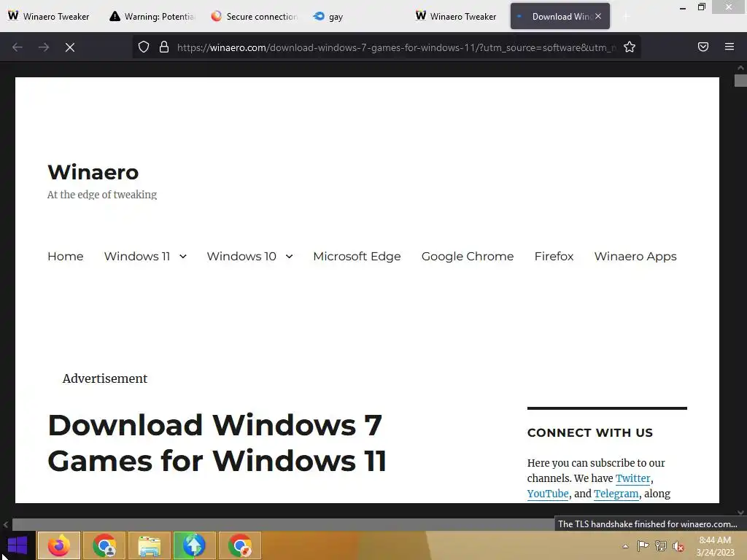The image size is (747, 560).
Task: Switch to the second Winaero Tweaker tab
Action: [x=457, y=16]
